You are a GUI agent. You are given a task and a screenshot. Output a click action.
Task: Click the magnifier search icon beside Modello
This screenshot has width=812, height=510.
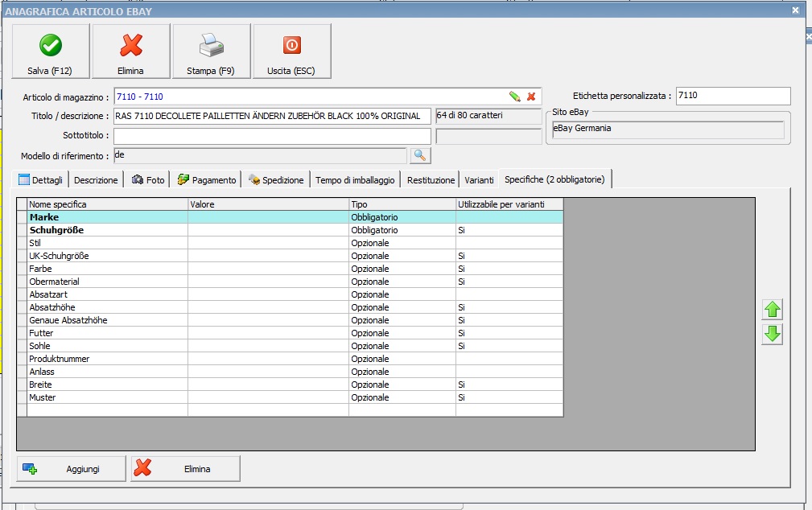pyautogui.click(x=419, y=155)
